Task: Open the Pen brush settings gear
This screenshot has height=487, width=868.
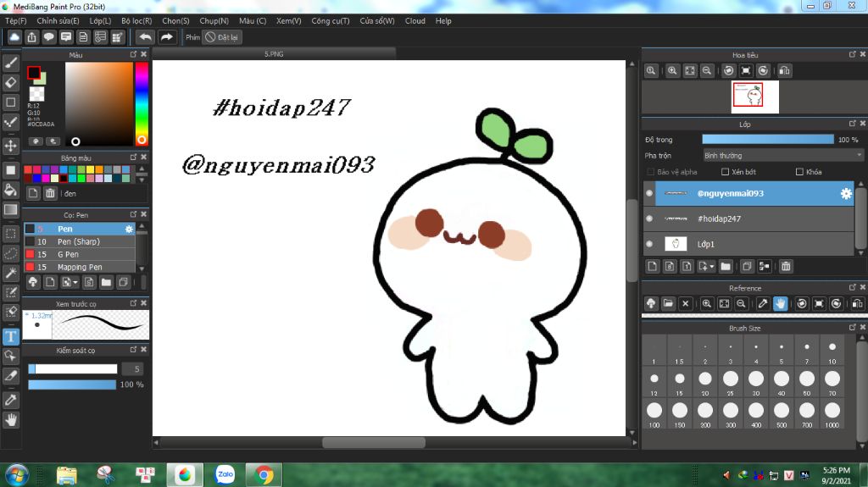Action: click(129, 229)
